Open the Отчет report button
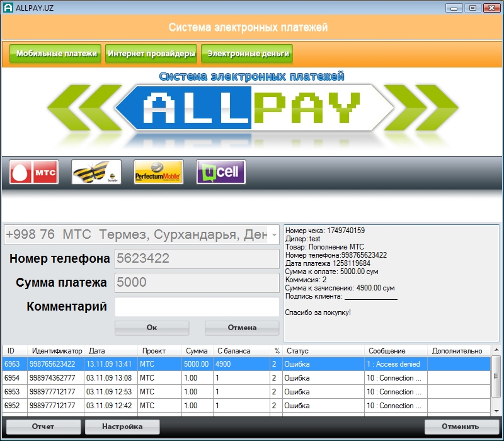Screen dimensions: 504x441 pos(43,427)
